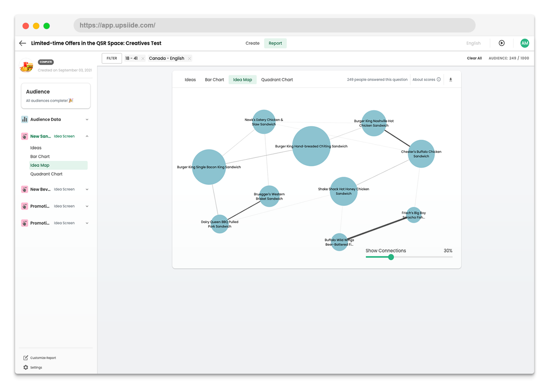Remove the 18 - 41 filter chip
Viewport: 550px width, 392px height.
(143, 58)
